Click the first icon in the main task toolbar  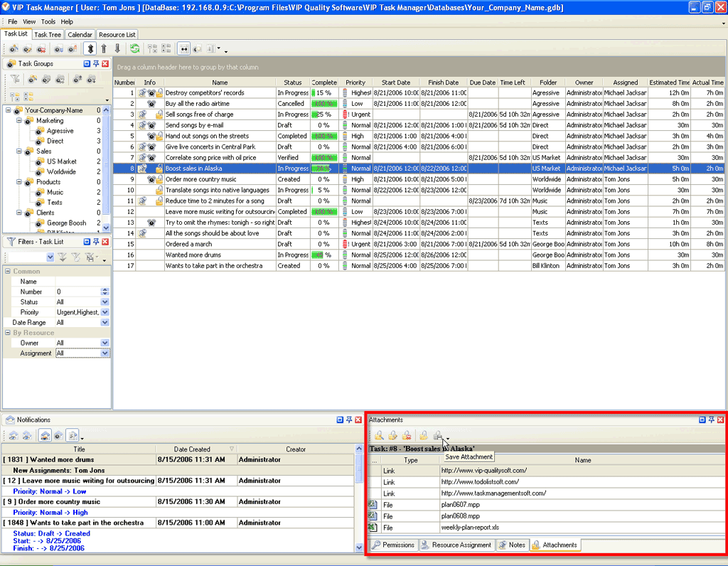[13, 49]
